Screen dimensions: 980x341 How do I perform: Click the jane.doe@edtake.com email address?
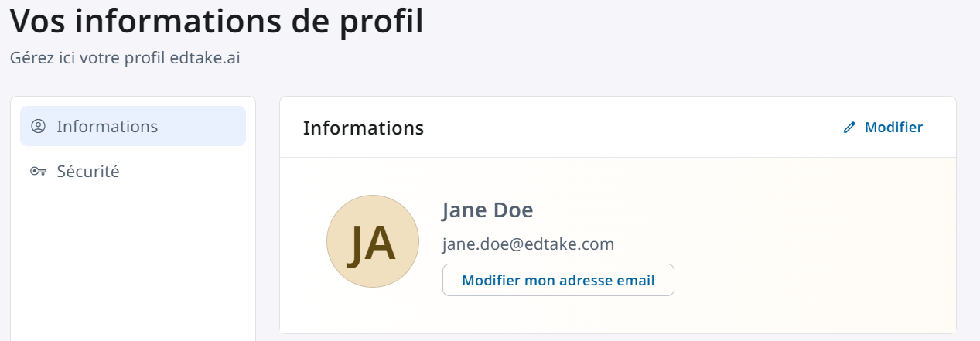point(528,244)
